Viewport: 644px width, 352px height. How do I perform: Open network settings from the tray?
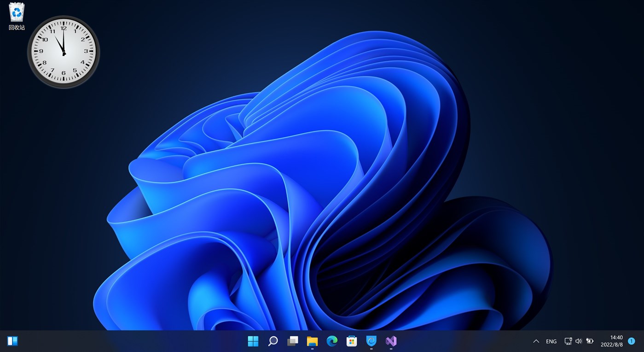(x=568, y=341)
